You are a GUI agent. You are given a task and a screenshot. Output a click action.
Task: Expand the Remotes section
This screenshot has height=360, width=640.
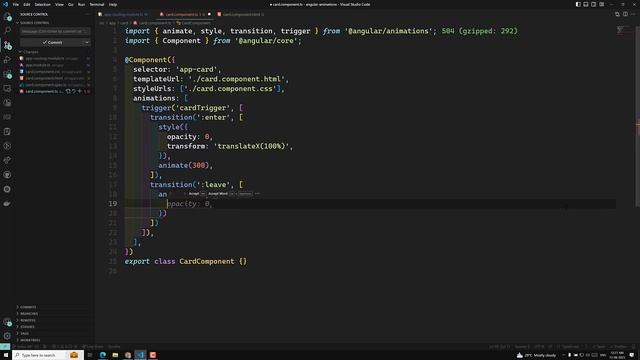coord(28,320)
